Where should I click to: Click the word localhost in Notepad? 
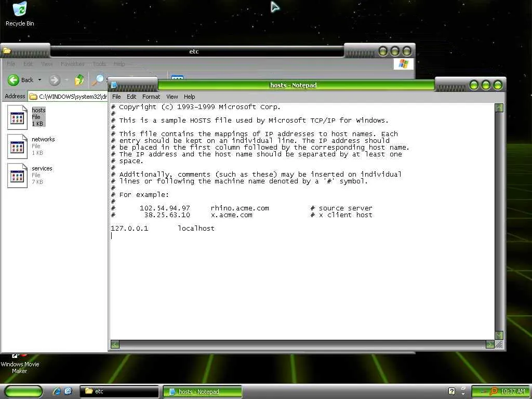196,229
